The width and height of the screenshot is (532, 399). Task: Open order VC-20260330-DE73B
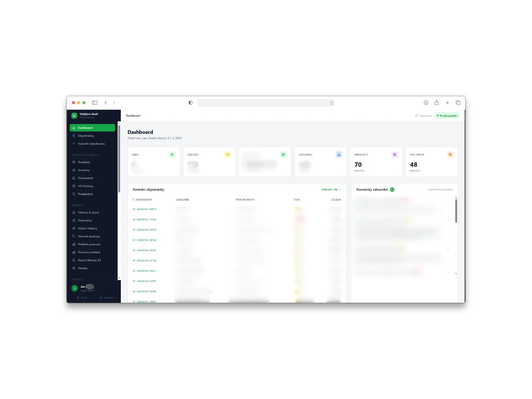click(144, 261)
